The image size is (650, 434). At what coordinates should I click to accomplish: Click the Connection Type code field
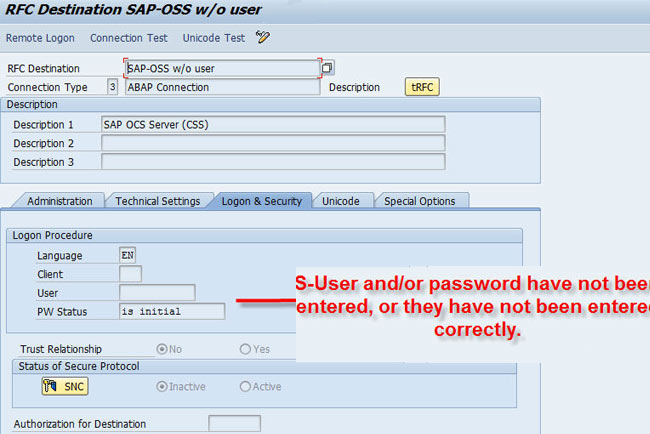[x=112, y=87]
